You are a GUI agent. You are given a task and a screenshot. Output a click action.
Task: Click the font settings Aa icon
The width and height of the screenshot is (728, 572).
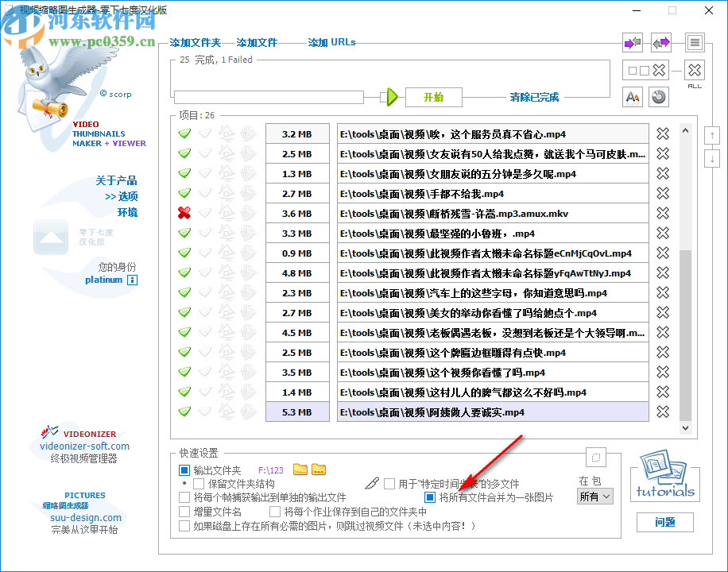pos(632,96)
